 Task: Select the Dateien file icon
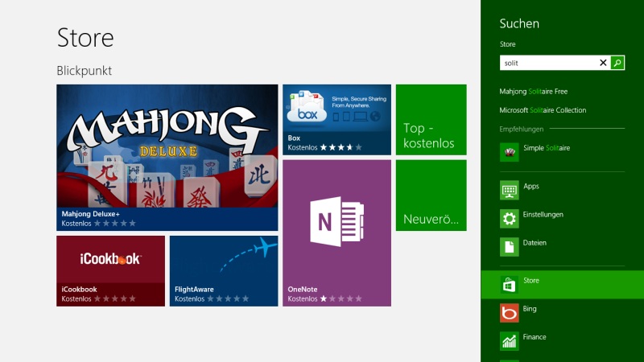[x=510, y=247]
